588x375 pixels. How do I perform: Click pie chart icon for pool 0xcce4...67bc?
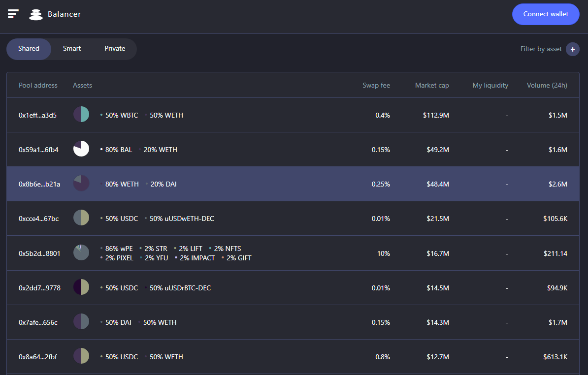(x=81, y=218)
